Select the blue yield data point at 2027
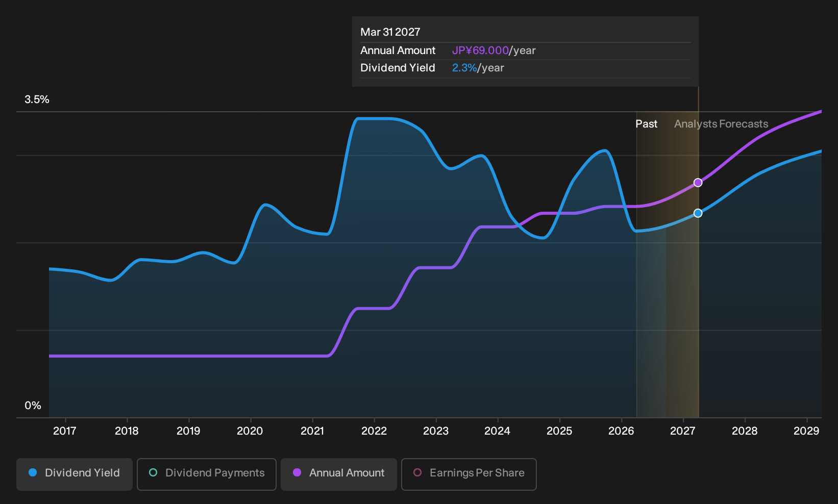 pyautogui.click(x=698, y=213)
